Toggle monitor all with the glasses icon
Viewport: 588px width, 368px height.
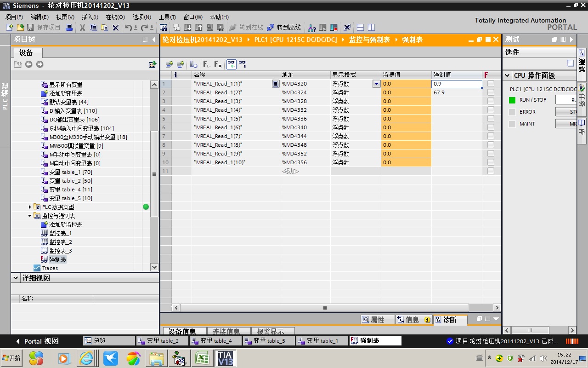coord(232,64)
